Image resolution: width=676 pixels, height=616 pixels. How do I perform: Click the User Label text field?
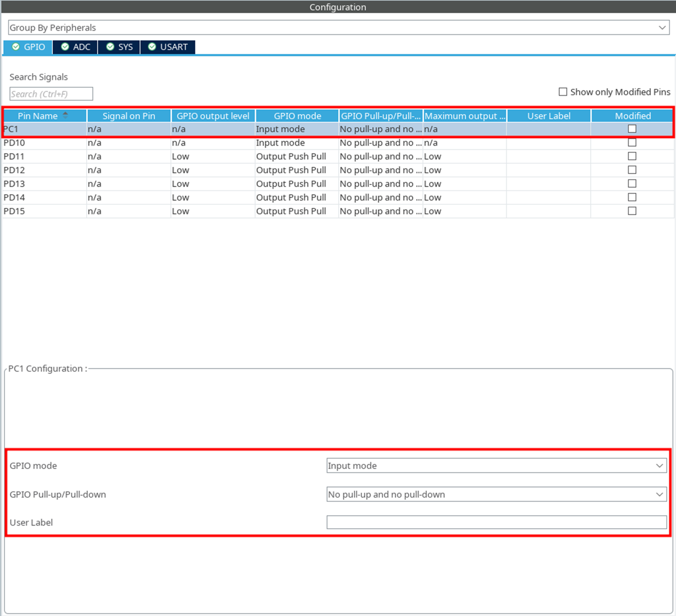[x=496, y=522]
